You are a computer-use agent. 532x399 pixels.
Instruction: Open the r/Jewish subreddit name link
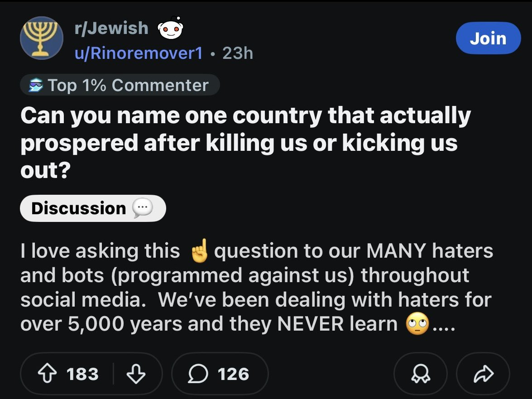point(111,28)
